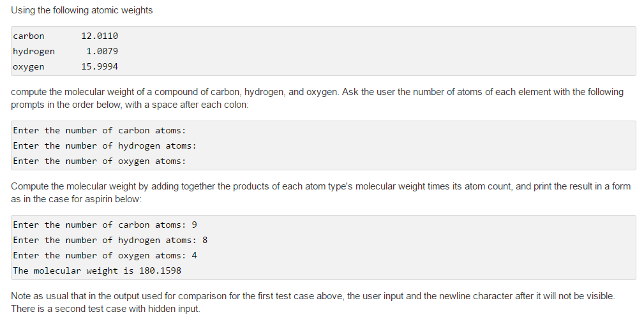
Task: Click the first 'oxygen atoms:' prompt line
Action: 100,161
